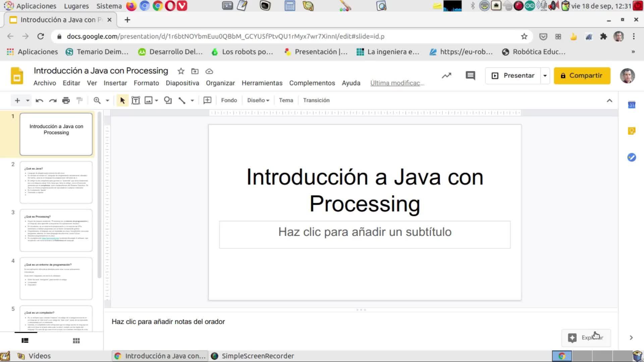Screen dimensions: 644x362
Task: Open Google Keep lightbulb side icon
Action: (631, 131)
